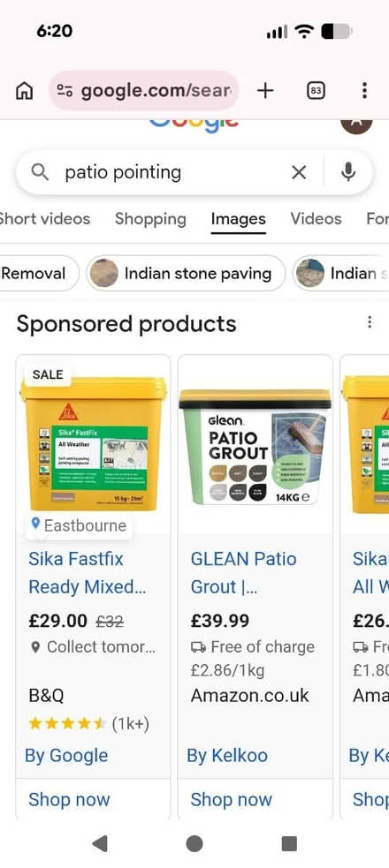Screen dimensions: 389x868
Task: Tap the Glean Patio Grout product image
Action: [x=255, y=446]
